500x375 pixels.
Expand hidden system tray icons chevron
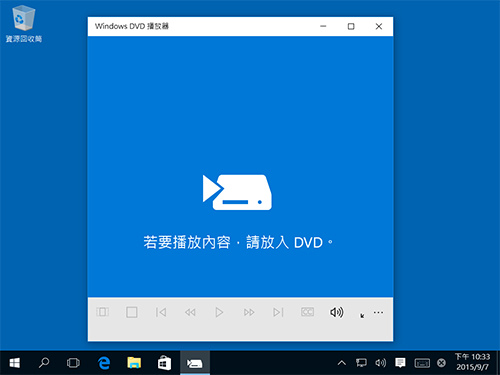pos(342,363)
